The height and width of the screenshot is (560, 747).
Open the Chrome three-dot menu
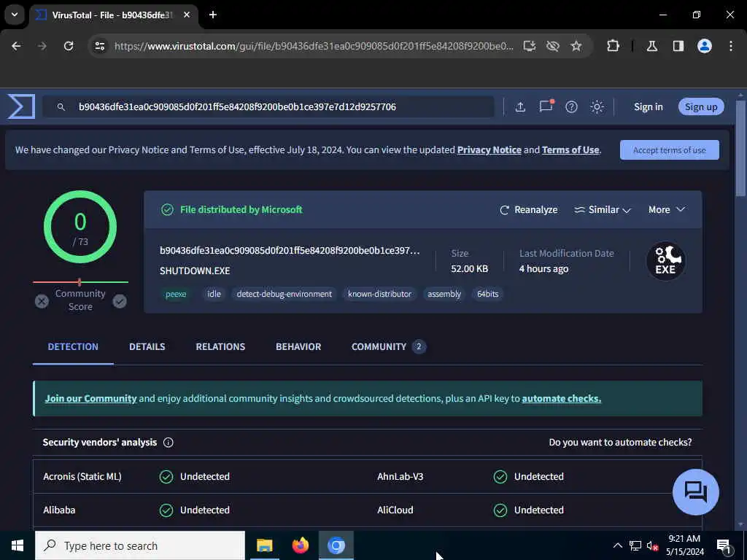731,46
